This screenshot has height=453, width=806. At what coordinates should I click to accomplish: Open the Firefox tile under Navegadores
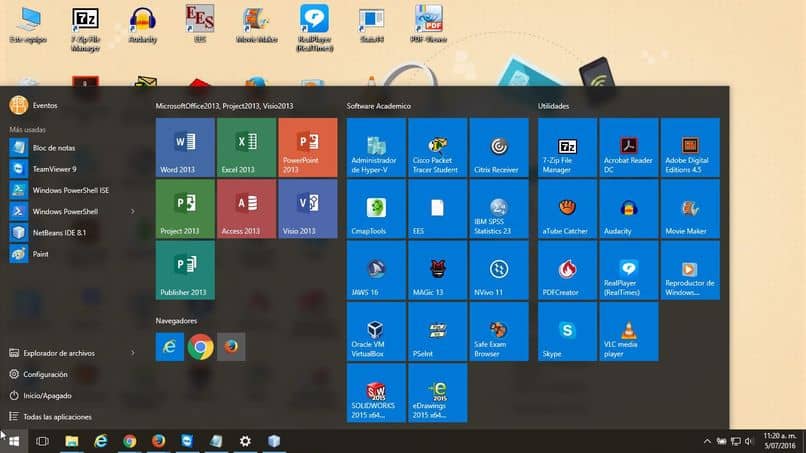(x=231, y=347)
